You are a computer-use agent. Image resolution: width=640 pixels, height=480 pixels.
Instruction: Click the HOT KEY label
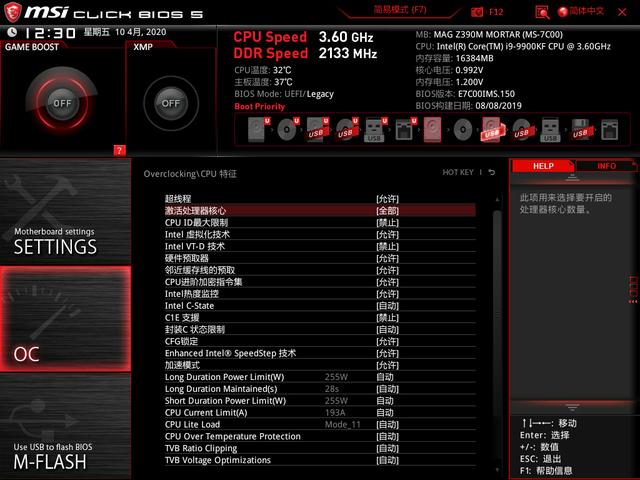point(458,172)
